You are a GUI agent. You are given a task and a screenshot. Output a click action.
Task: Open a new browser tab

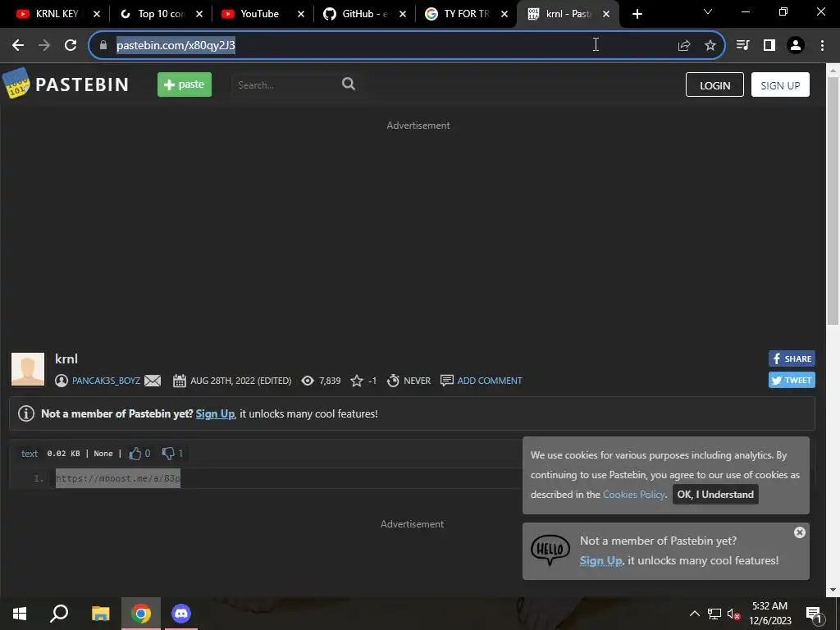tap(637, 15)
